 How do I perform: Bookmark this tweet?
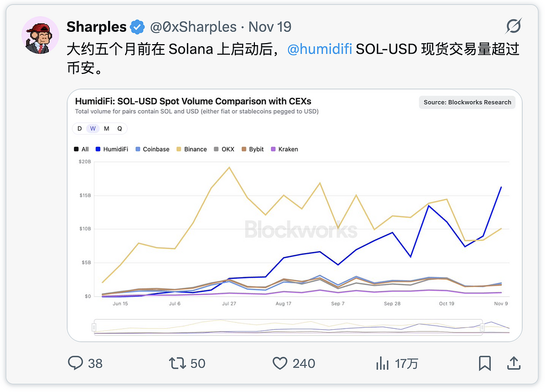(484, 363)
